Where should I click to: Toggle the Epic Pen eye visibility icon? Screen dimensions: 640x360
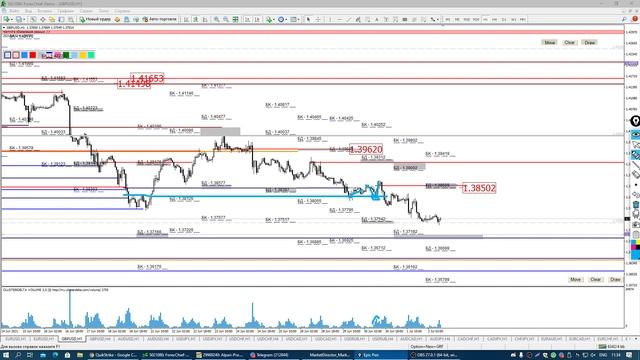tap(636, 134)
